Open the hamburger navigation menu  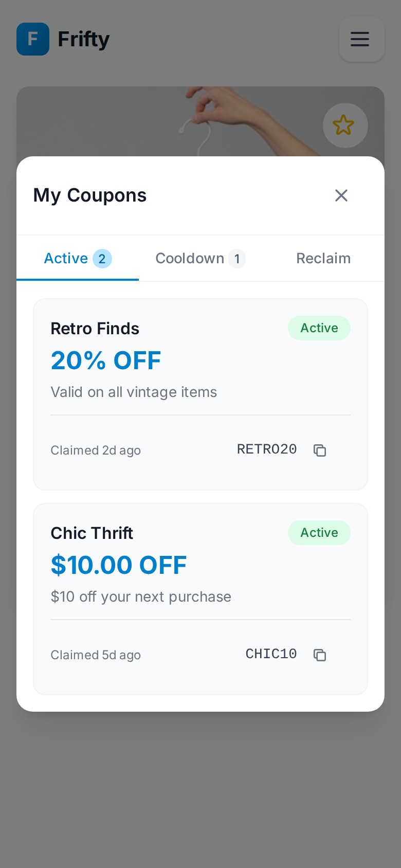click(x=360, y=39)
